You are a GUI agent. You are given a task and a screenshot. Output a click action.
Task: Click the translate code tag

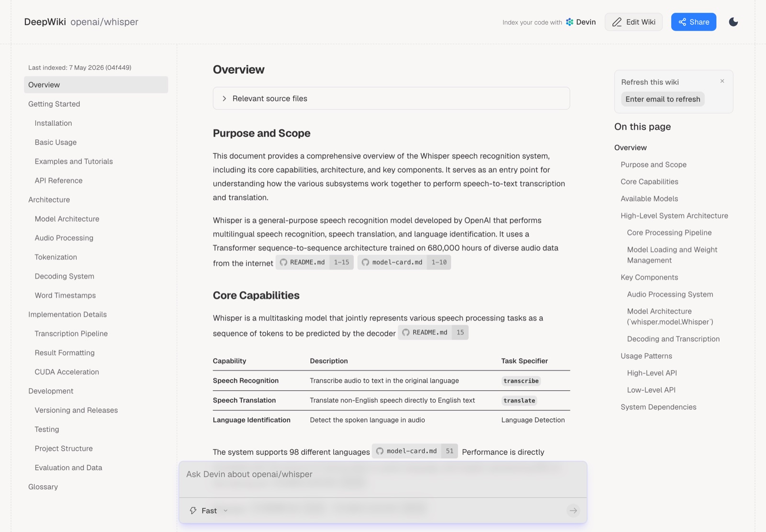click(x=519, y=400)
